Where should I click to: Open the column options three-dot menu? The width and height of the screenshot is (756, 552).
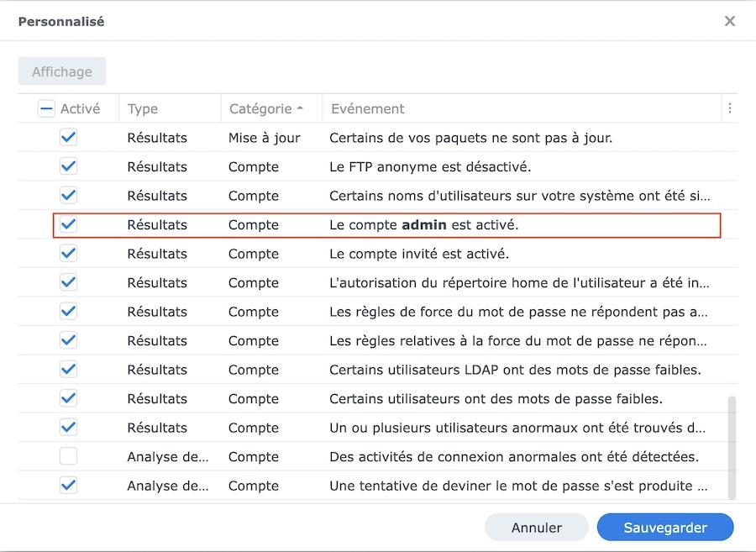point(729,108)
